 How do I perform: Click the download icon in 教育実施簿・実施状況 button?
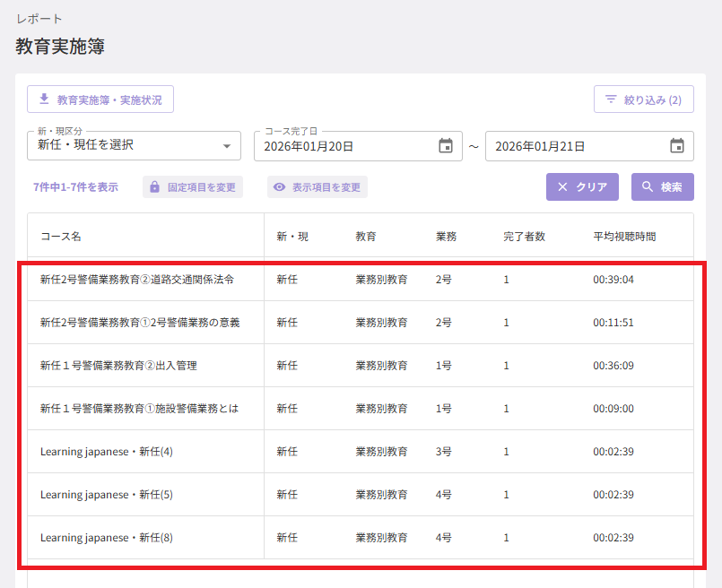coord(44,99)
